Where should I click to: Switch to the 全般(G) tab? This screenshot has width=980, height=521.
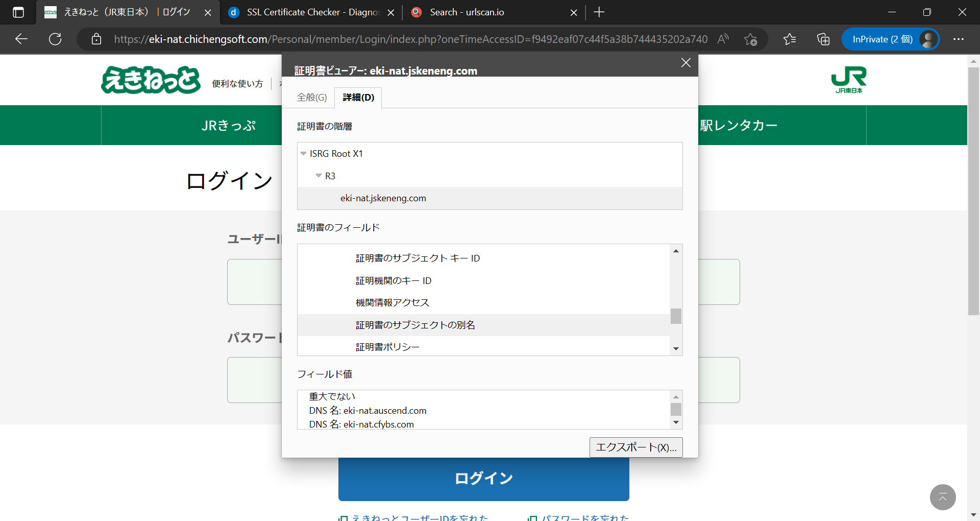click(312, 98)
